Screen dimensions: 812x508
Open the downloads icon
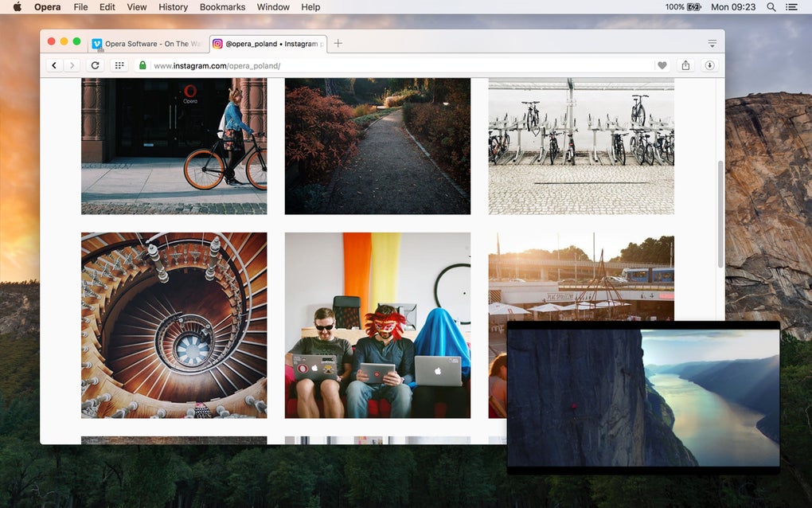tap(709, 65)
